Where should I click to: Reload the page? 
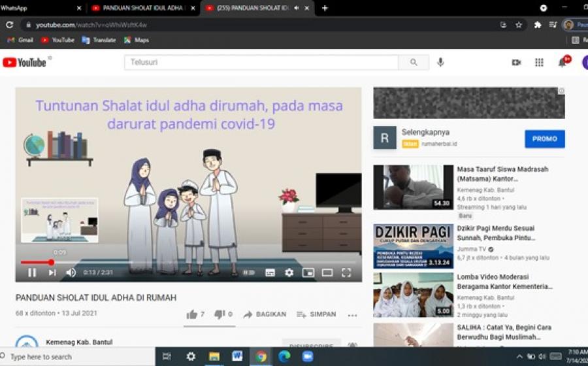[10, 25]
